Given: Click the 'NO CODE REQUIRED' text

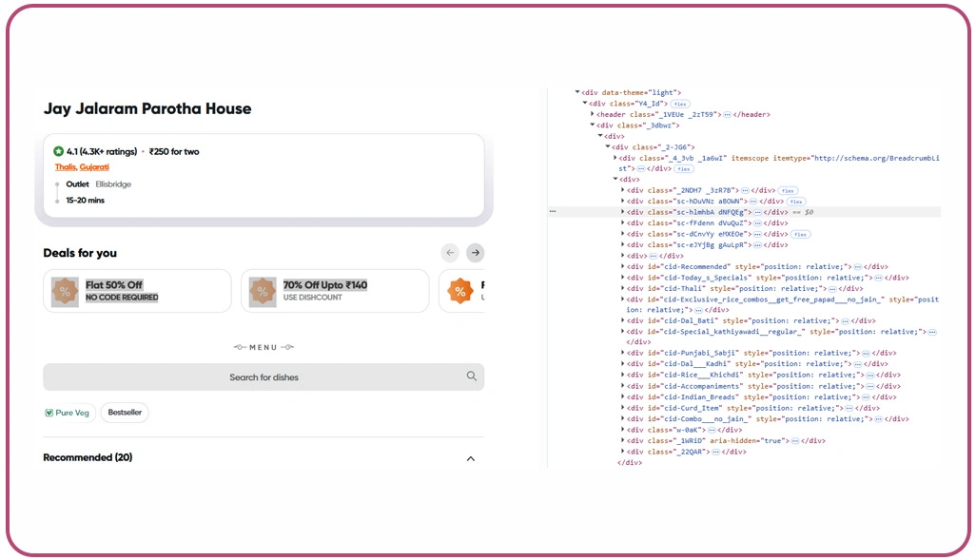Looking at the screenshot, I should tap(122, 298).
